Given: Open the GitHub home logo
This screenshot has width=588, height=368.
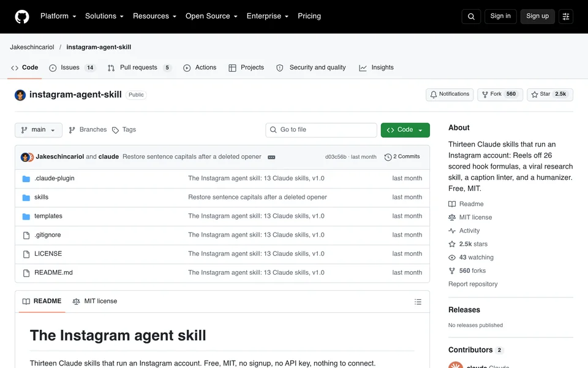Looking at the screenshot, I should [x=22, y=17].
